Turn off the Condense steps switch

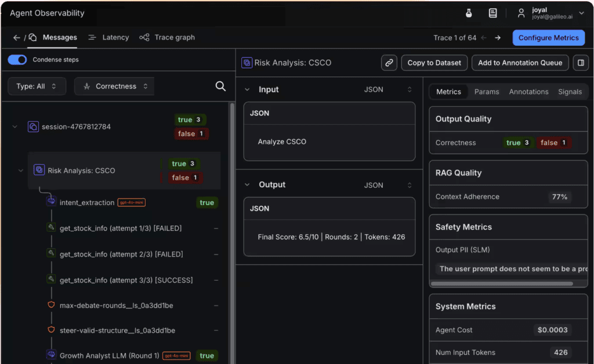pyautogui.click(x=17, y=60)
